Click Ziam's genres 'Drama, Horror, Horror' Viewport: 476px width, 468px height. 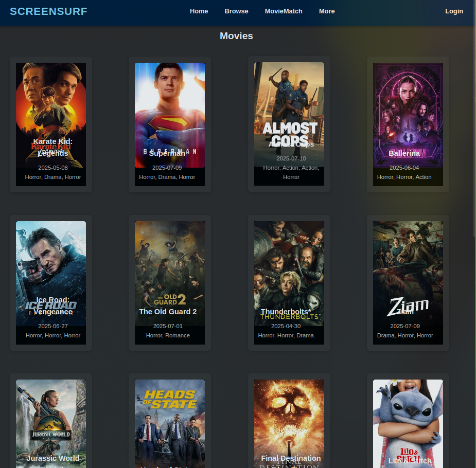405,335
